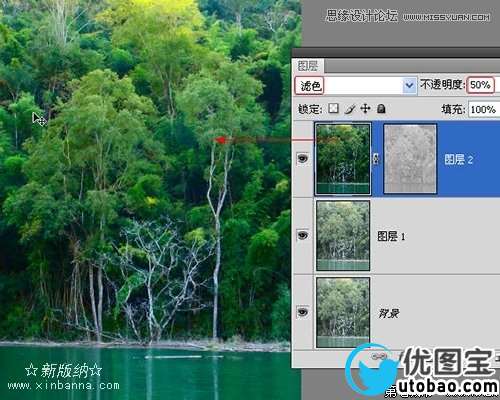Toggle the 背景 layer eye icon

click(303, 312)
